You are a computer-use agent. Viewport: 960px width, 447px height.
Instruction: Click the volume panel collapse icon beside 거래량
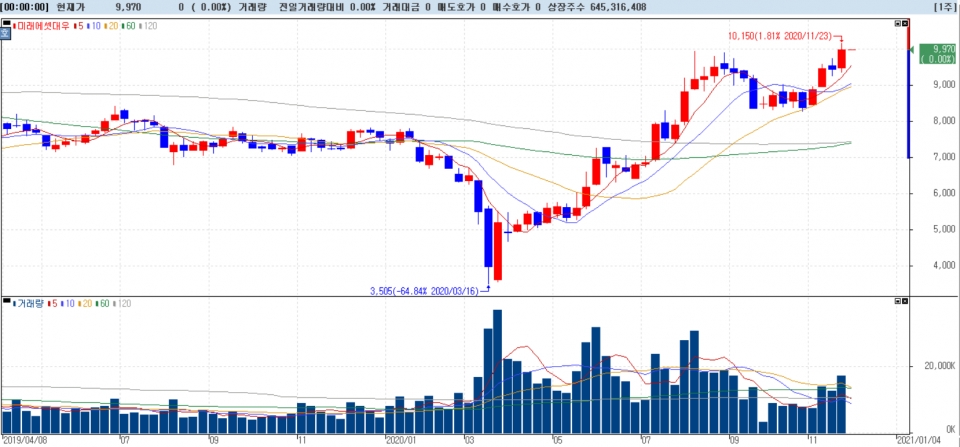(x=6, y=302)
